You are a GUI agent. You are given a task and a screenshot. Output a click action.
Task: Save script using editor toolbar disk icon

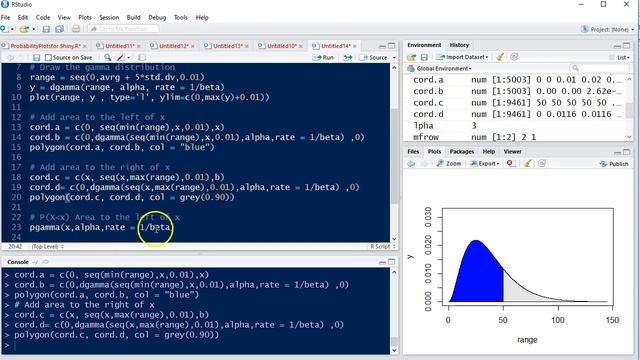click(36, 58)
